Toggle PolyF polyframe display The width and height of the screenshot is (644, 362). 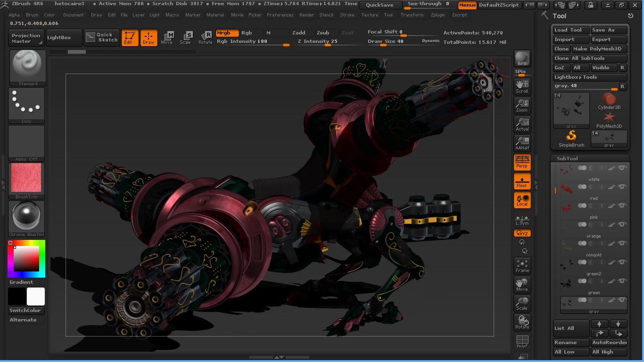click(522, 342)
